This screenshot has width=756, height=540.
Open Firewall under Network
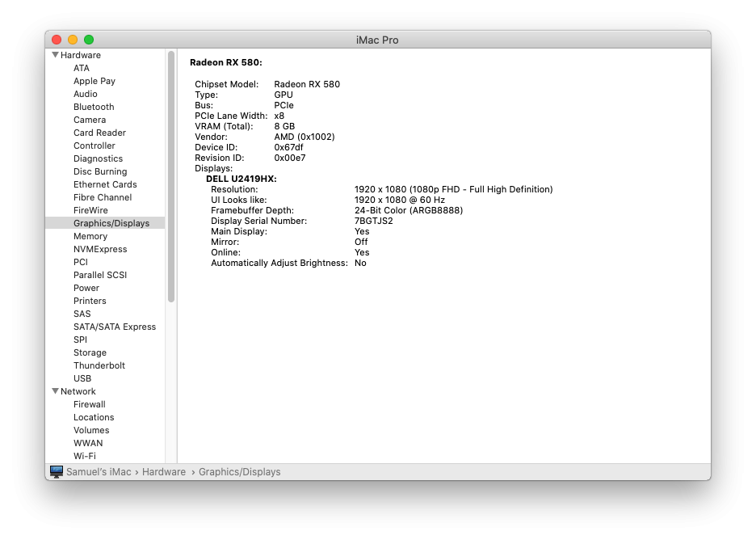coord(90,404)
